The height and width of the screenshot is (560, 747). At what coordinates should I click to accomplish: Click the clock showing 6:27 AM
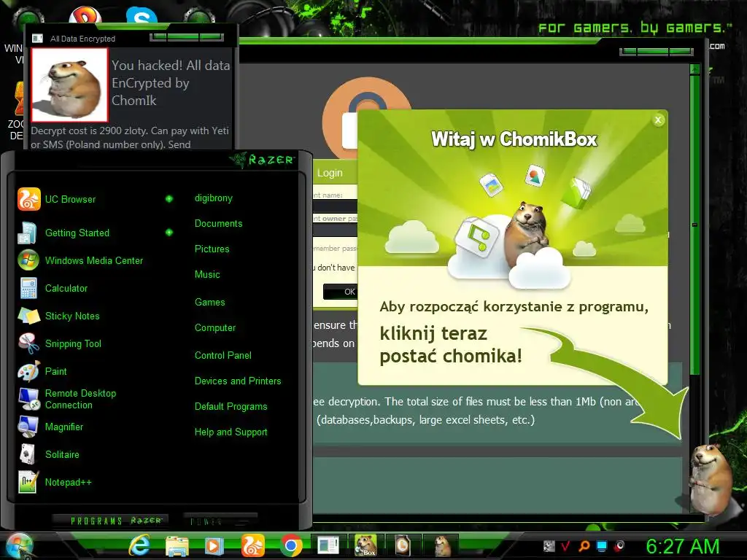pyautogui.click(x=682, y=546)
